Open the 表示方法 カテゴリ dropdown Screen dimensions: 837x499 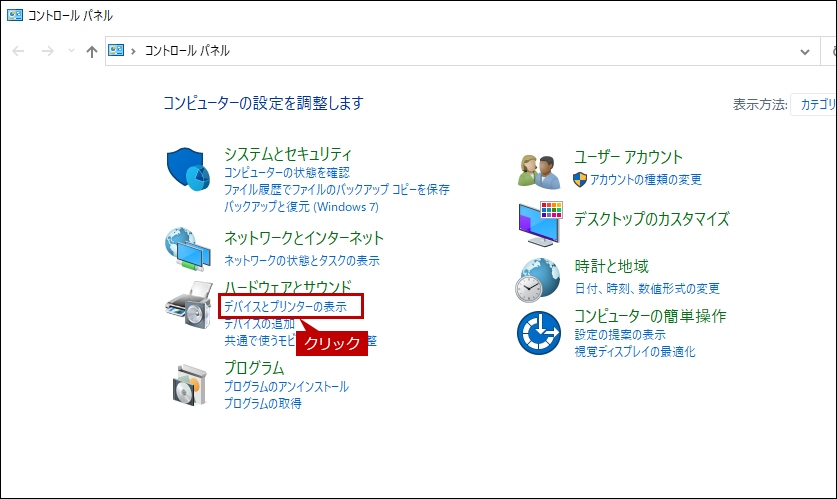click(x=814, y=105)
